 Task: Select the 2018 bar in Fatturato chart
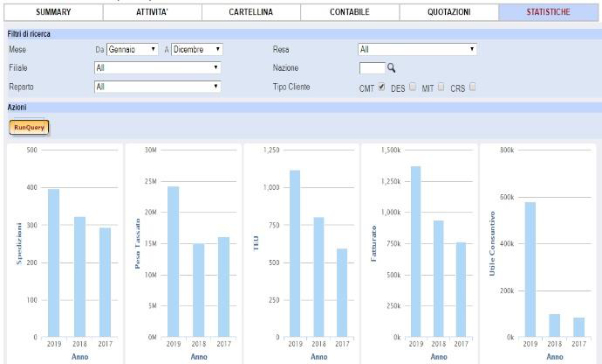pyautogui.click(x=438, y=279)
